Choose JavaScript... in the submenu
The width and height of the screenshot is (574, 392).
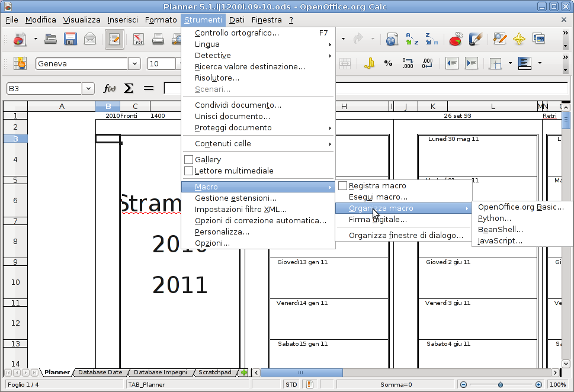pyautogui.click(x=521, y=241)
